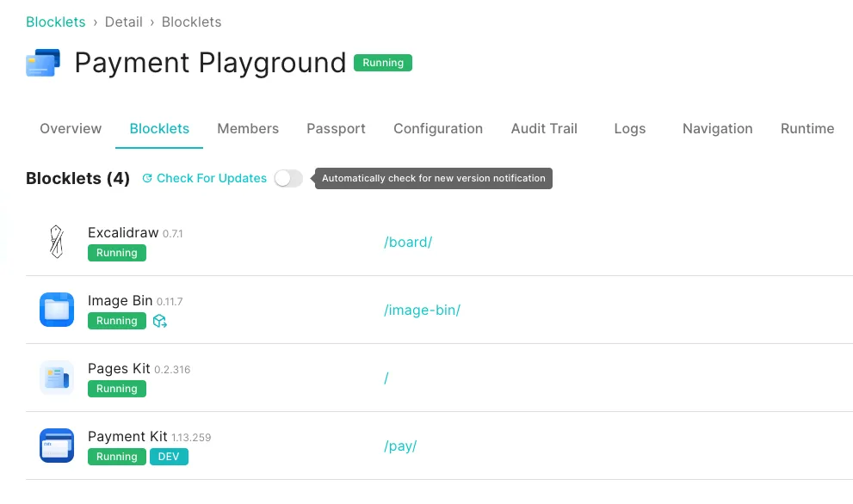Click the Payment Playground app icon
The image size is (853, 504).
(43, 63)
